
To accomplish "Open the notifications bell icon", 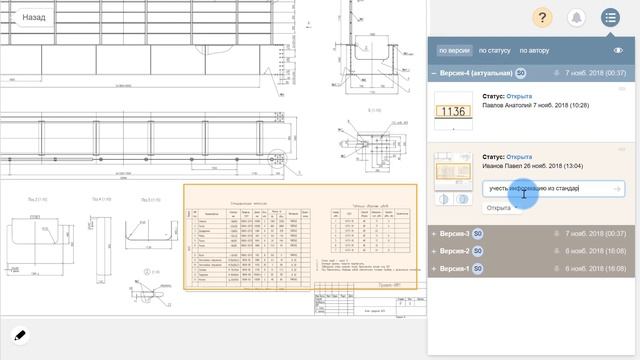I will [576, 18].
